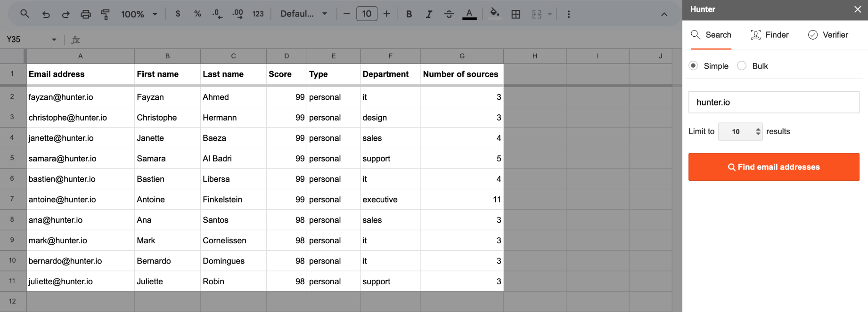
Task: Toggle bold formatting
Action: (x=409, y=14)
